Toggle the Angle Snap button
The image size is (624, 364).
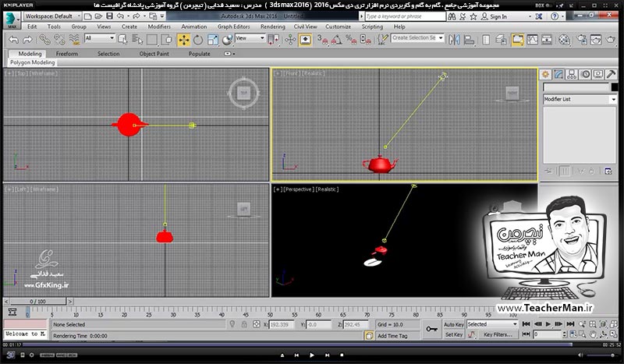[x=337, y=40]
